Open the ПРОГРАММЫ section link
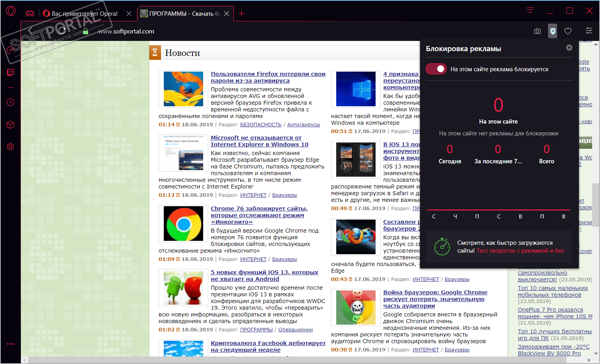The height and width of the screenshot is (364, 600). [x=256, y=330]
